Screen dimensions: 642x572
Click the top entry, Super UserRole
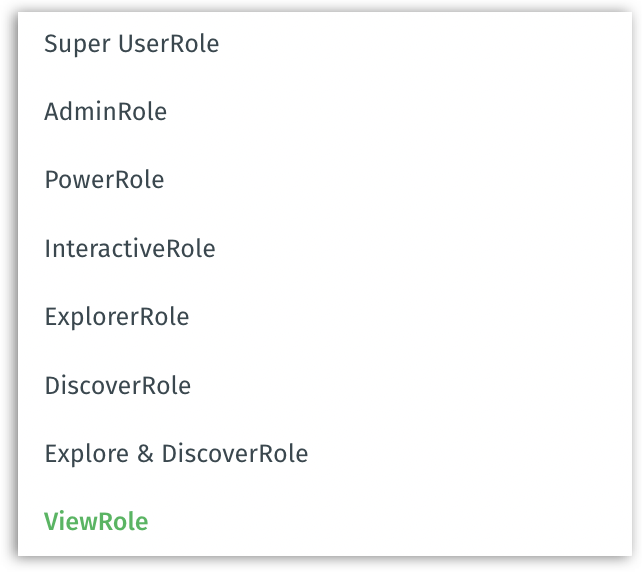pyautogui.click(x=325, y=43)
